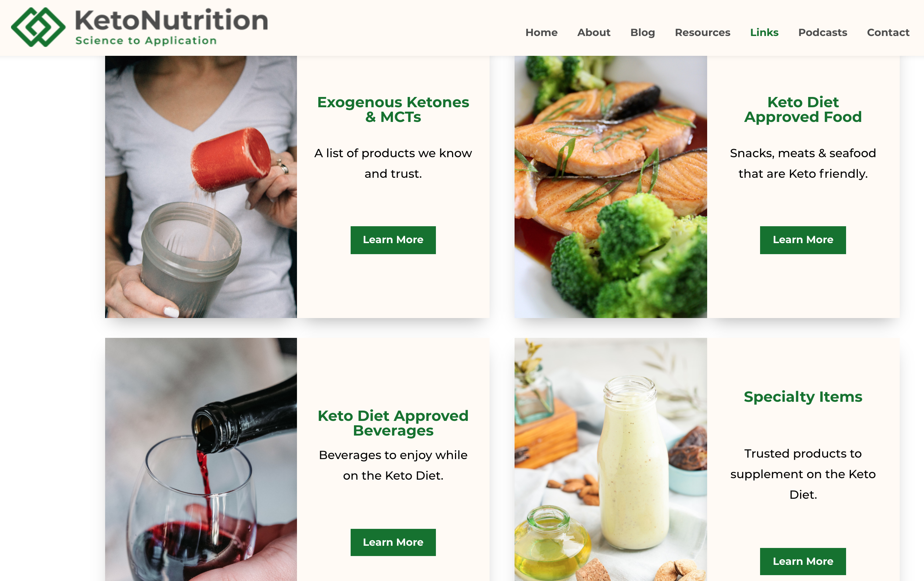Open the milk bottle and oils image
Image resolution: width=924 pixels, height=581 pixels.
click(x=610, y=459)
